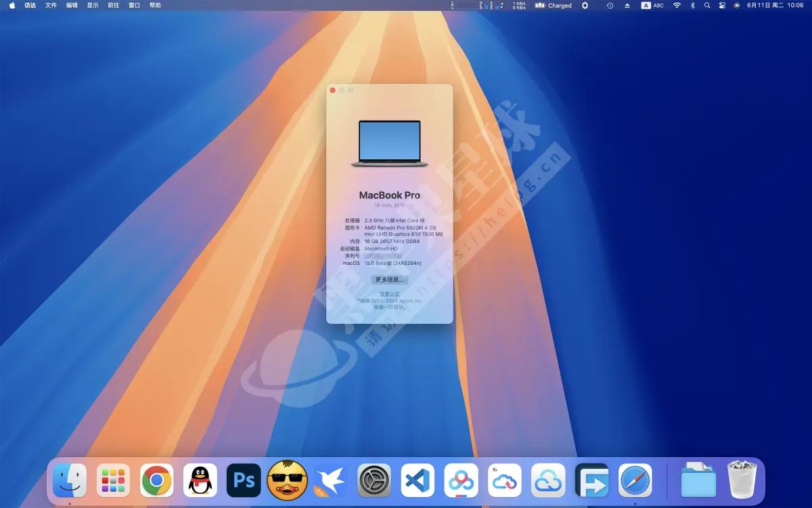Open the 监管认证 regulatory certification link
Screen dimensions: 812x508
(389, 294)
